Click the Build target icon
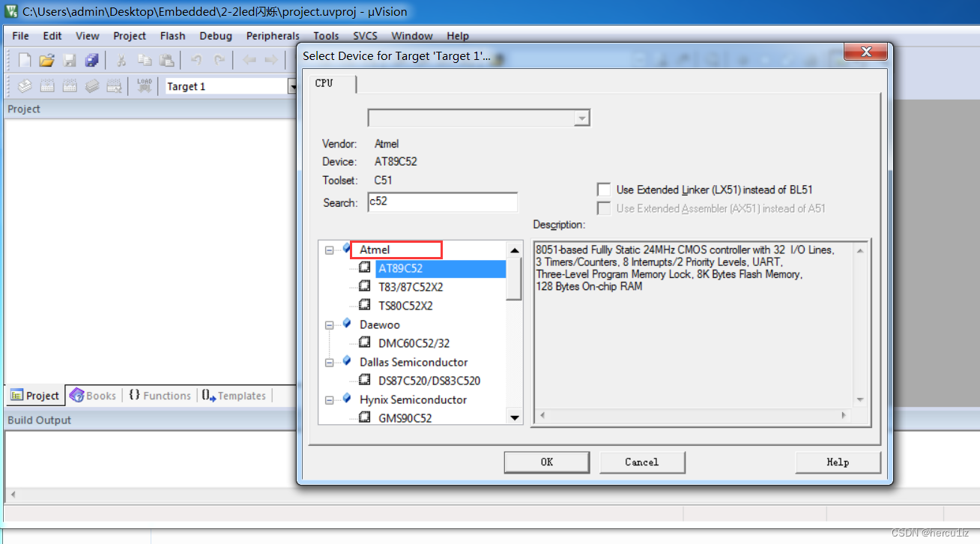The height and width of the screenshot is (544, 980). click(47, 86)
